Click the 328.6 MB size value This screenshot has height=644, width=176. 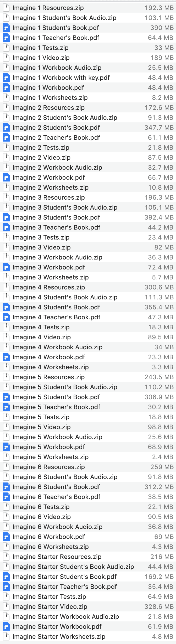tap(159, 607)
